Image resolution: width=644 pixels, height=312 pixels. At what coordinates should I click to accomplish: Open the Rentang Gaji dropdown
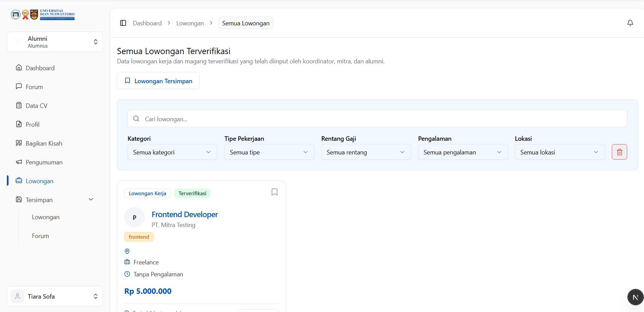coord(366,152)
